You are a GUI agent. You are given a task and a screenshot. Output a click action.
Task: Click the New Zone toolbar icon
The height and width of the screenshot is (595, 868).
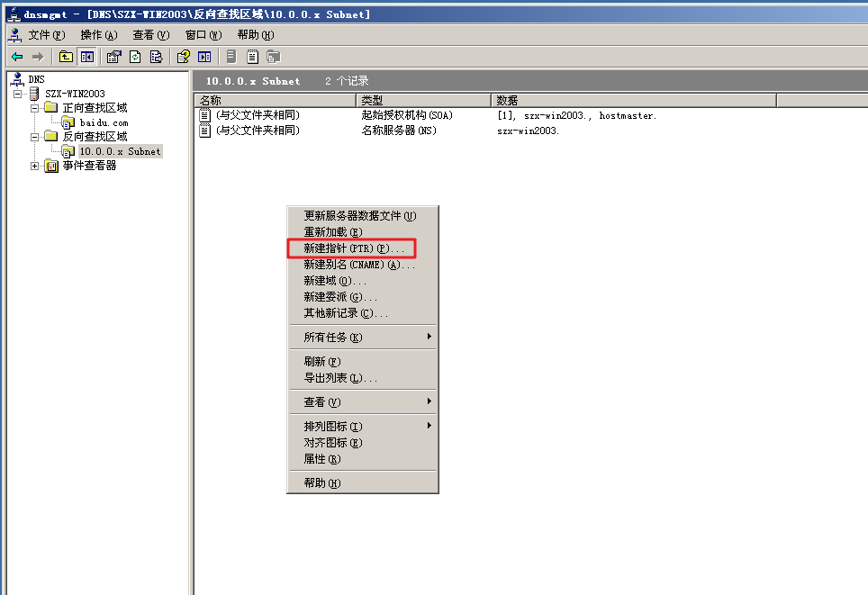(274, 57)
